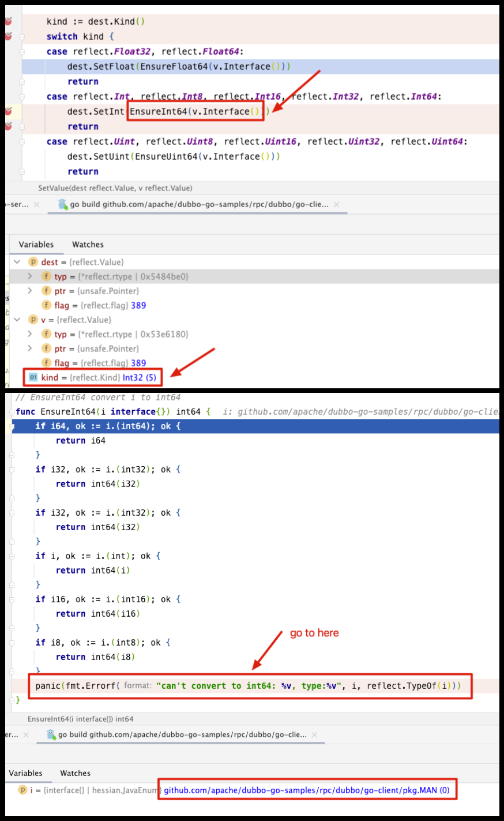
Task: Click field icon of flag under v
Action: [46, 363]
